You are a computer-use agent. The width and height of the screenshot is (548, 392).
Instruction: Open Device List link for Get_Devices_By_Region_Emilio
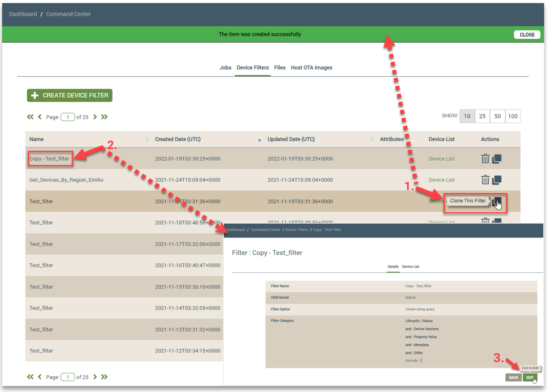click(442, 180)
